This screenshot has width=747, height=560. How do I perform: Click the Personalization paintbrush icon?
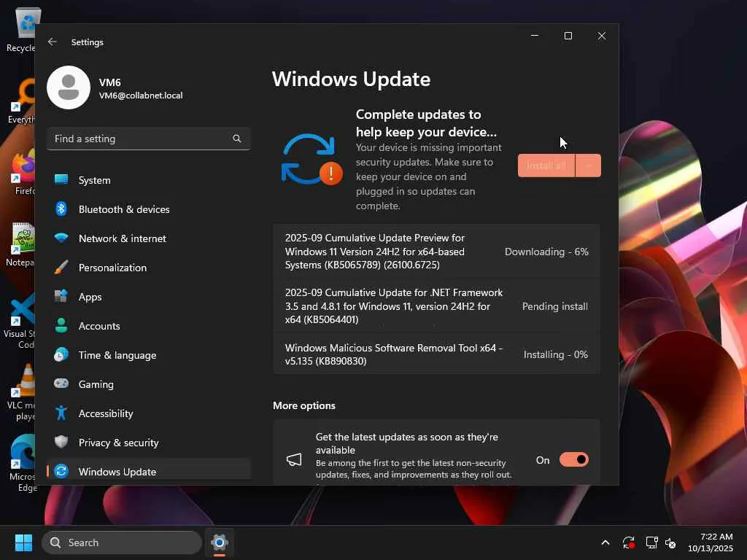[x=61, y=267]
